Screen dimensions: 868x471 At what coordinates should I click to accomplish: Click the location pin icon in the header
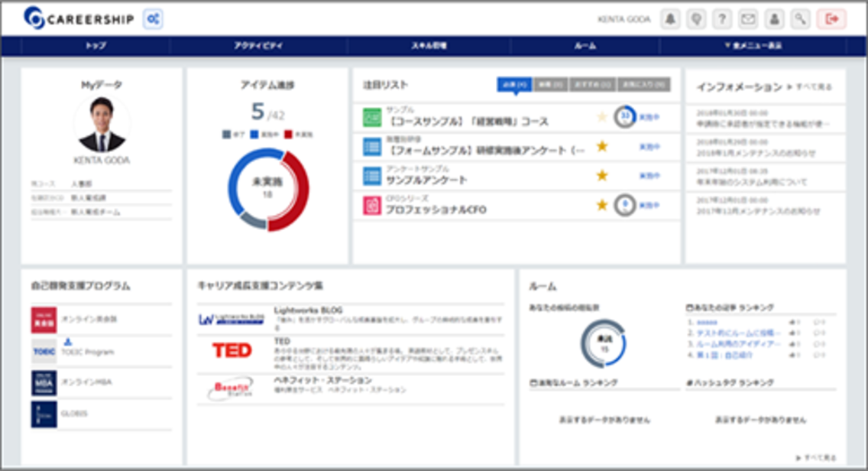[696, 19]
